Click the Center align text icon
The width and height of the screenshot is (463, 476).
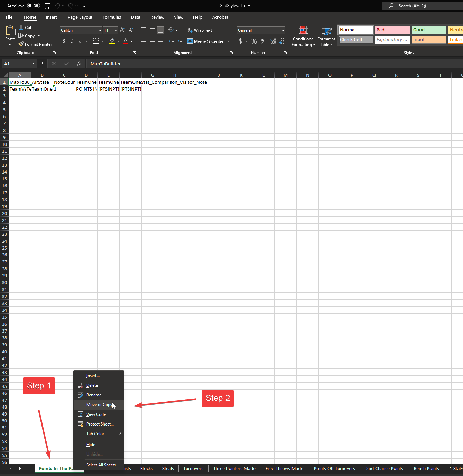(152, 41)
